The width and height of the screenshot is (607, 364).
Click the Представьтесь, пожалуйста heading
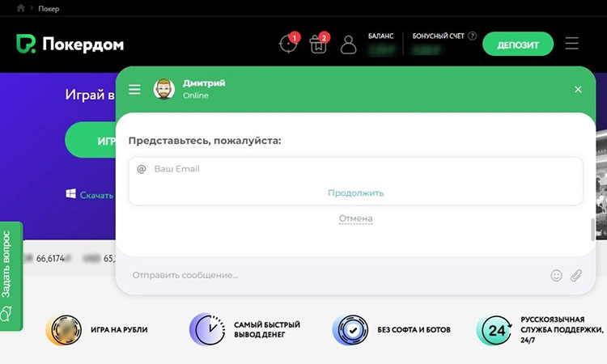click(205, 141)
